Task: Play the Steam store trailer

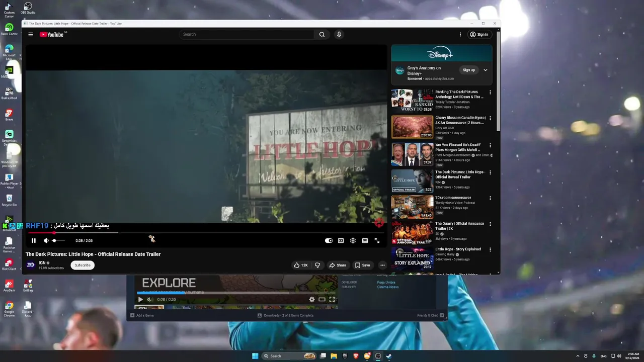Action: pos(140,299)
